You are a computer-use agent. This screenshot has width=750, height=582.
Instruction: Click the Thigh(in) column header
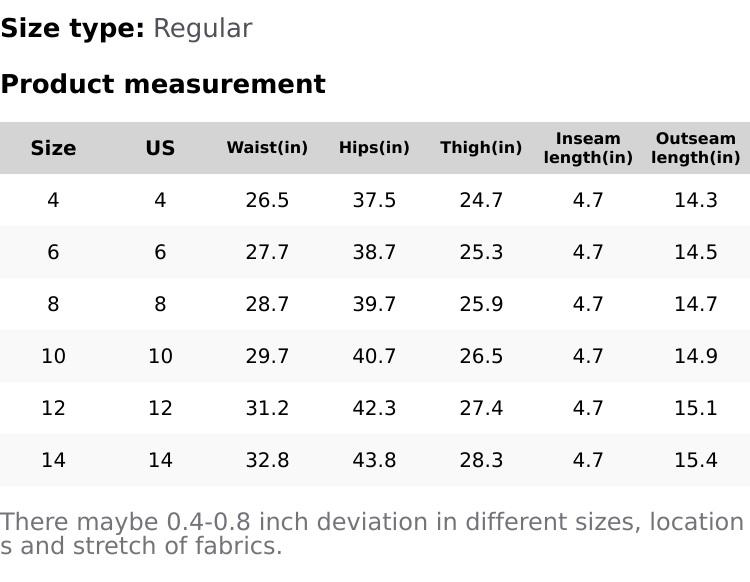(x=481, y=148)
